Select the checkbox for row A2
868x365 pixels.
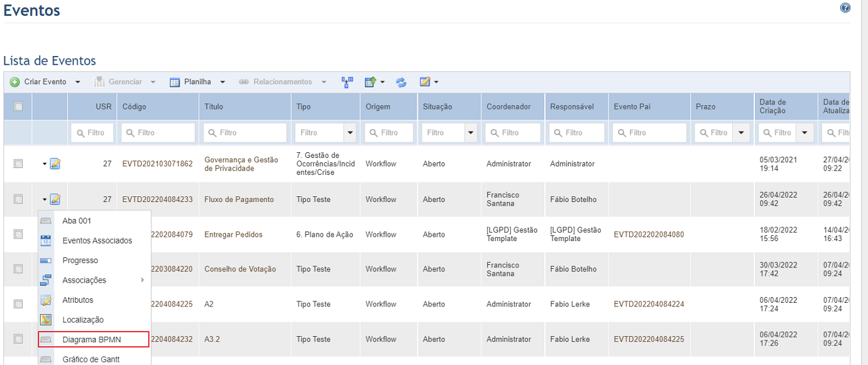(x=18, y=304)
